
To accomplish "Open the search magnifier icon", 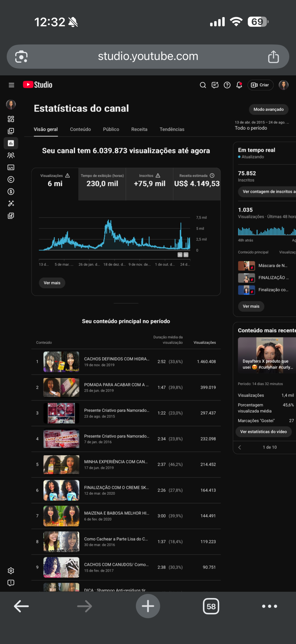I will click(203, 85).
